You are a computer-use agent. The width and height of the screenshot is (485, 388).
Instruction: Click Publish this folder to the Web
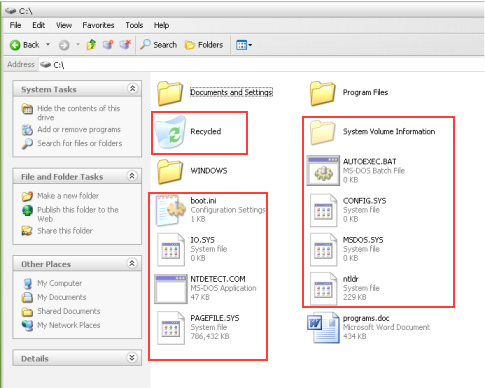78,214
